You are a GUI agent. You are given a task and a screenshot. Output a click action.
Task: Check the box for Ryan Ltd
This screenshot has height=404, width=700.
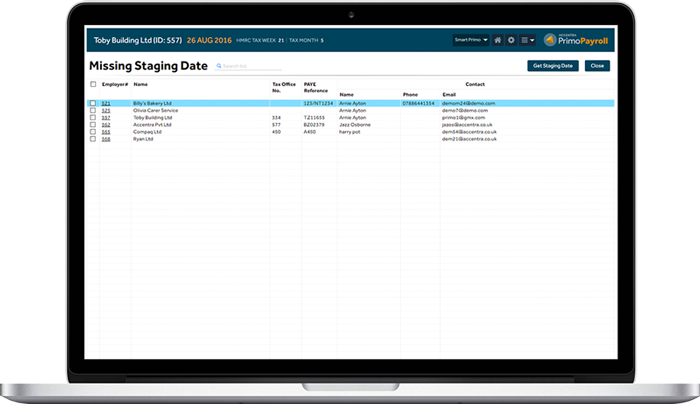93,139
